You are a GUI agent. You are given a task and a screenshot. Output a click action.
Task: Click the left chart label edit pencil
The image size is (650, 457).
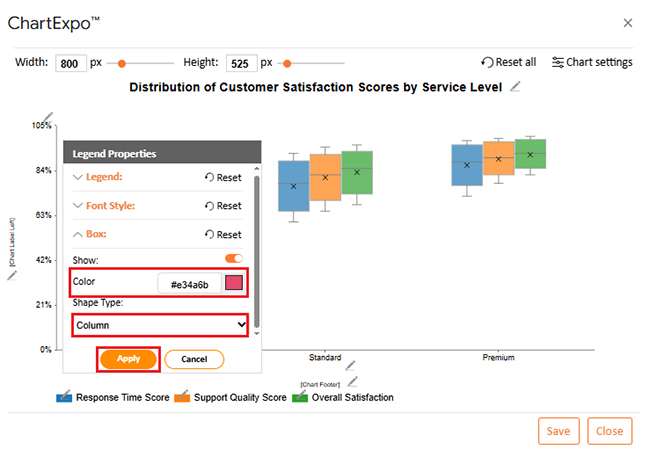point(12,274)
